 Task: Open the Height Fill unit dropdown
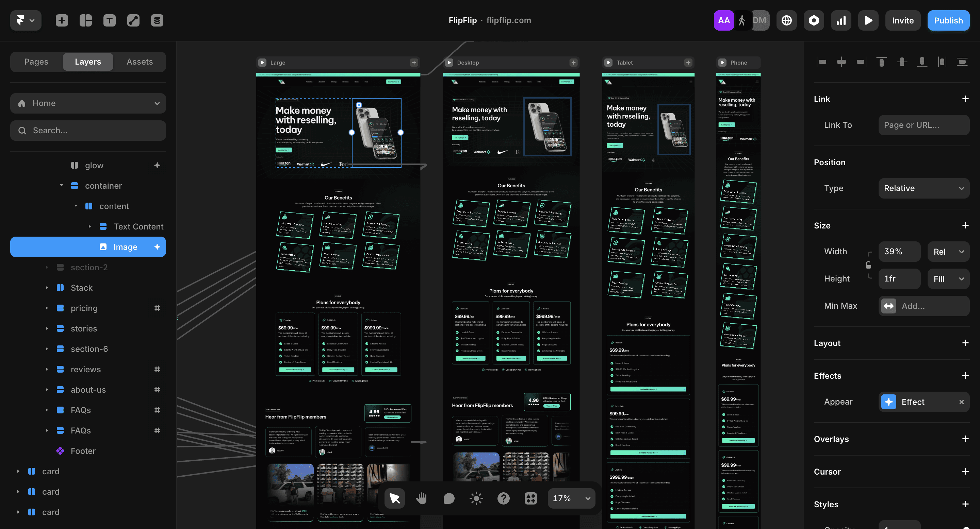pos(948,278)
